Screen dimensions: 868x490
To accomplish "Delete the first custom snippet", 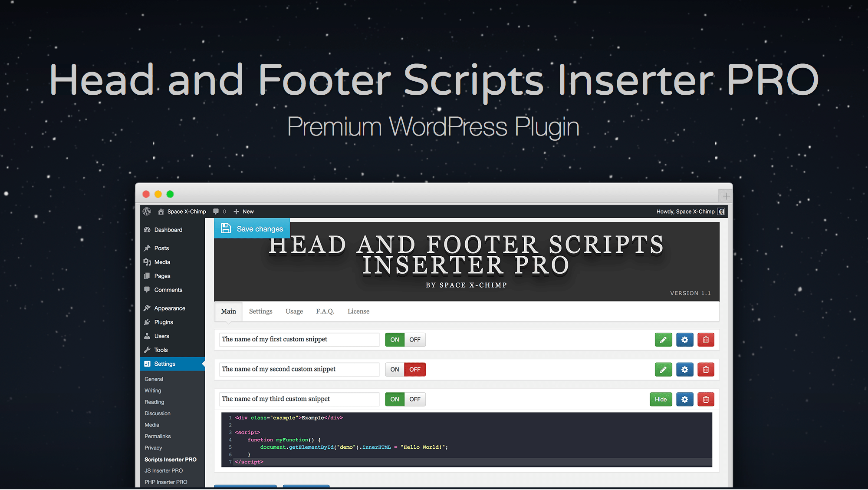I will [x=706, y=340].
